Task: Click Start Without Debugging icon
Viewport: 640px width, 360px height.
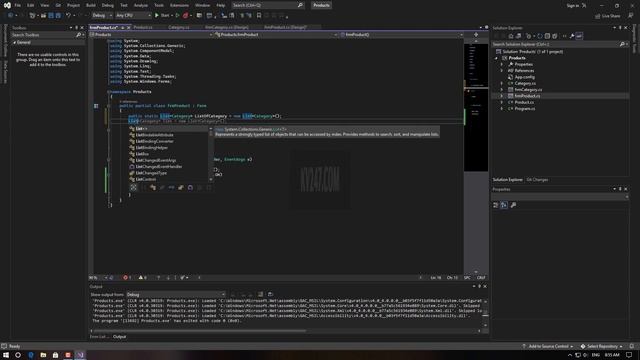Action: (178, 16)
